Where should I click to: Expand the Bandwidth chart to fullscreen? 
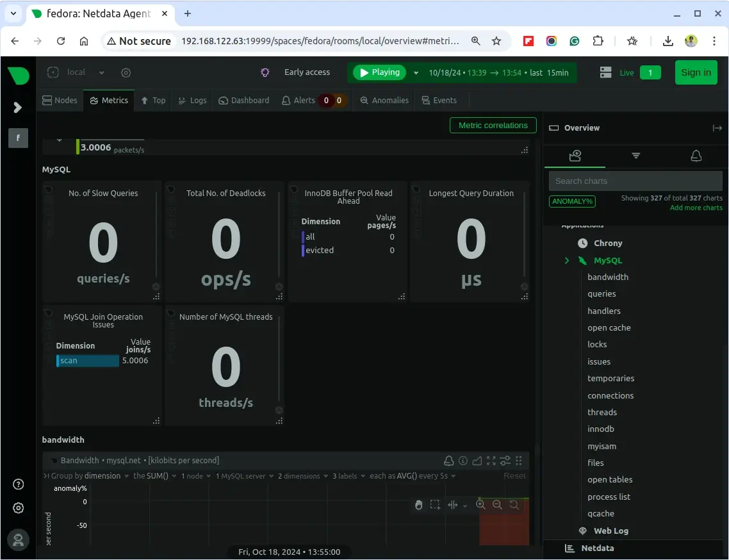pyautogui.click(x=491, y=461)
